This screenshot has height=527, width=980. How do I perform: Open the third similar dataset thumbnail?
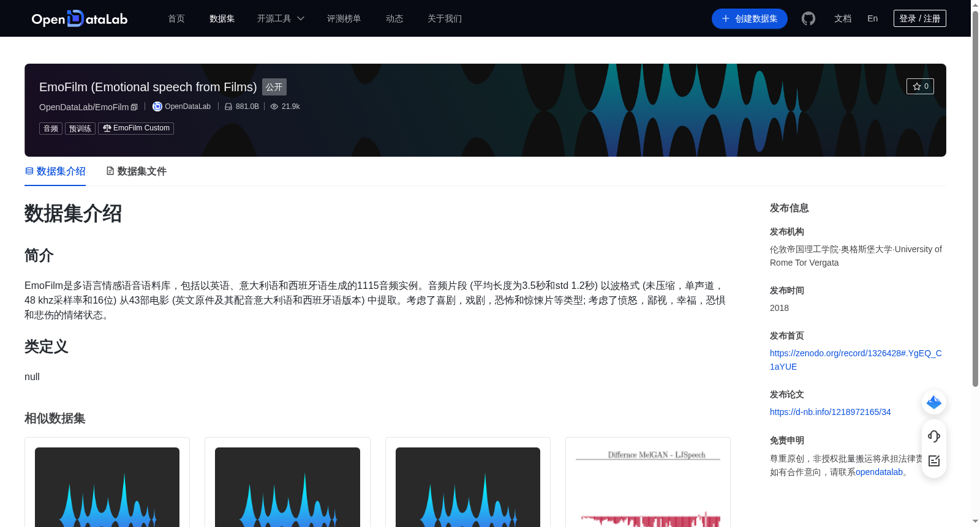(468, 487)
